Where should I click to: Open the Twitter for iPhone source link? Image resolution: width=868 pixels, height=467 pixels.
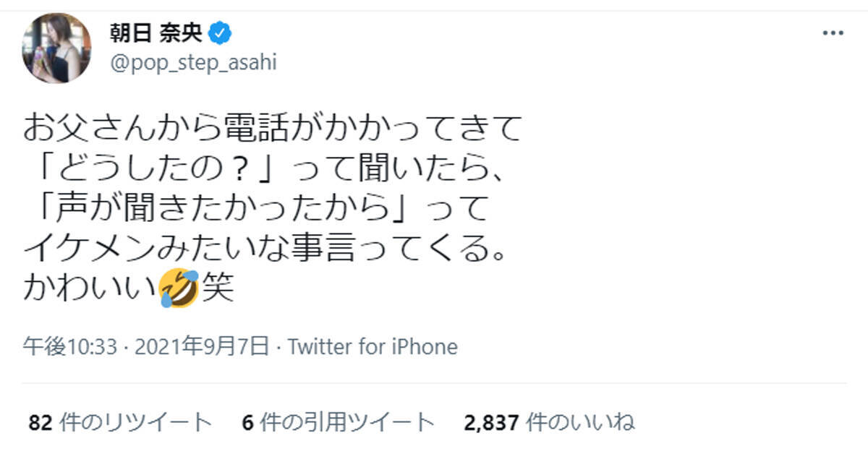click(373, 347)
